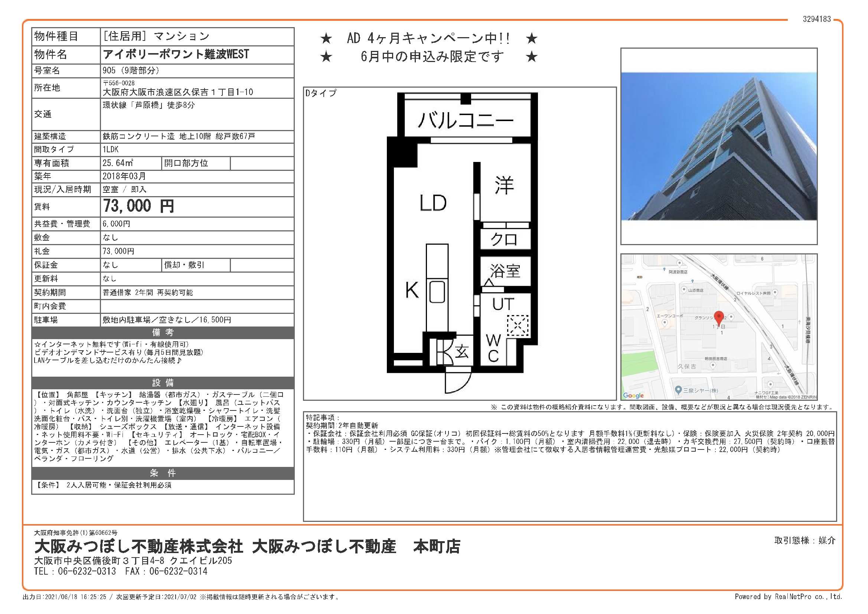Select the property name アイボリーポワント難波WEST
This screenshot has height=614, width=868.
coord(176,55)
